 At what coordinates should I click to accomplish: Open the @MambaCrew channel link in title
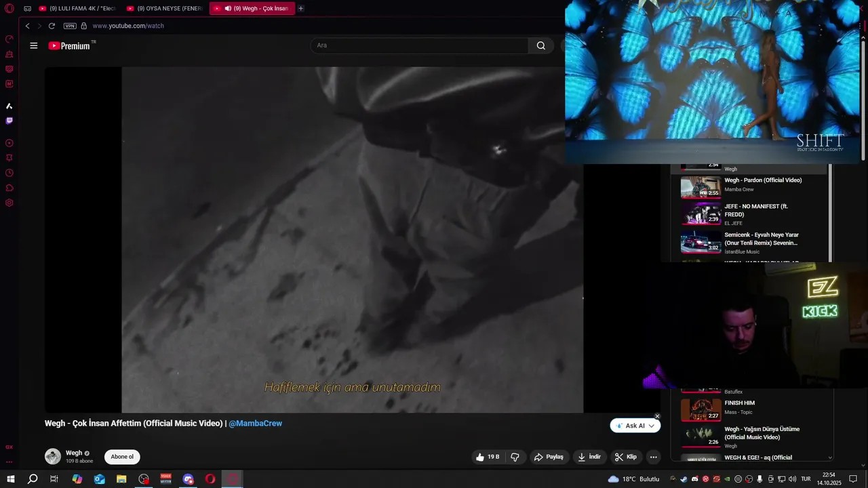pos(256,424)
